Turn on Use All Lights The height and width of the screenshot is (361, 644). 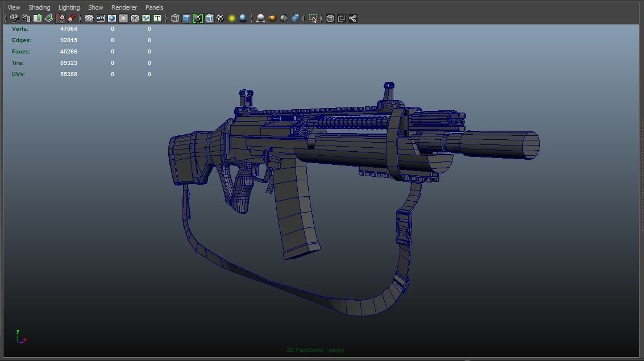click(230, 18)
